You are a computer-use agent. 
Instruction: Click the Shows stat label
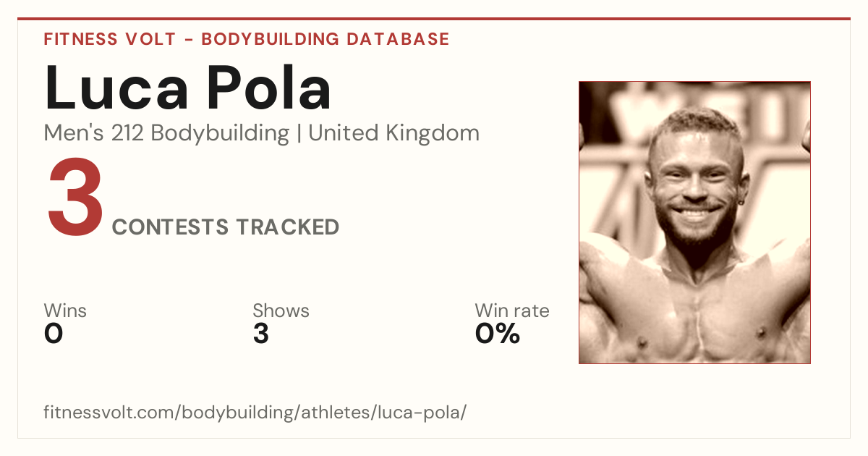click(281, 311)
